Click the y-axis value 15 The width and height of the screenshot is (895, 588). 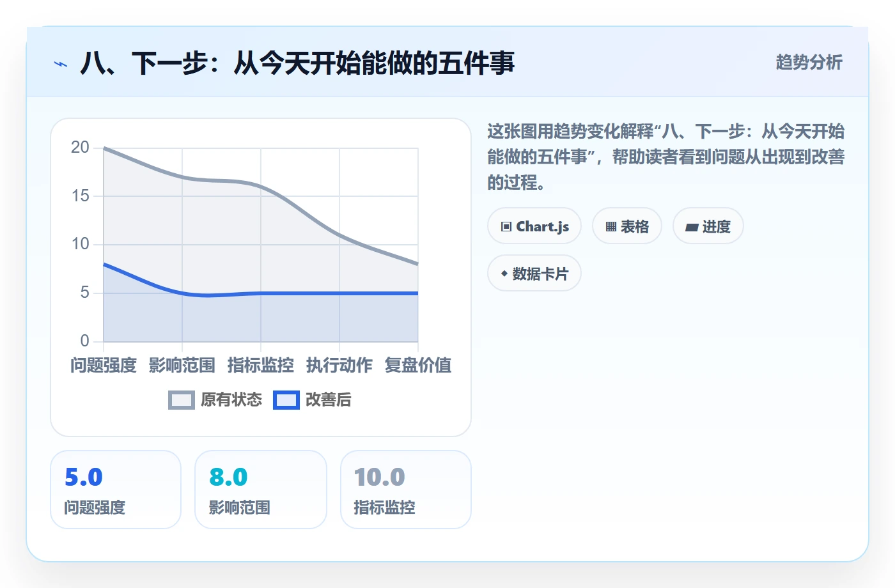pos(81,196)
